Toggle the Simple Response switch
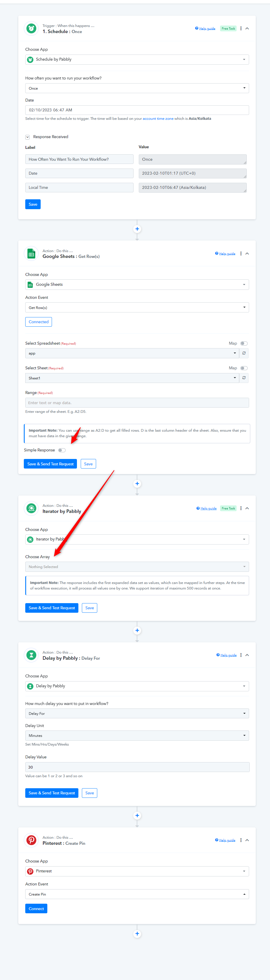270x980 pixels. [62, 451]
